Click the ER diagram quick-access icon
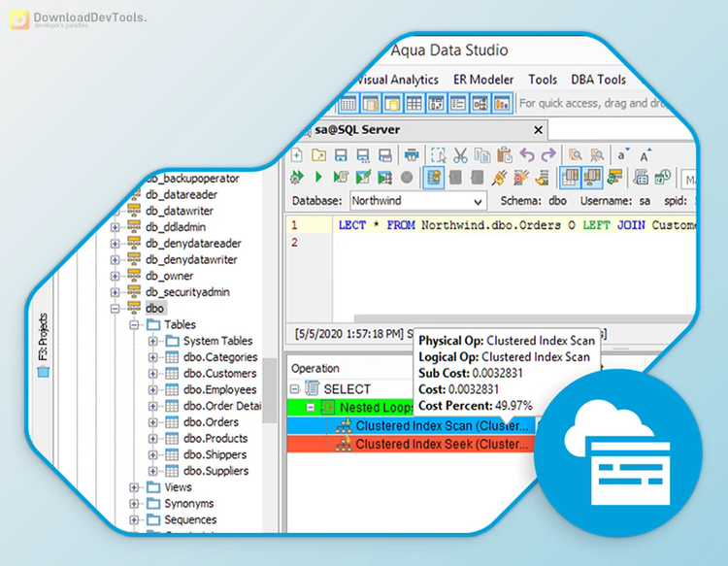This screenshot has width=728, height=566. pos(480,104)
